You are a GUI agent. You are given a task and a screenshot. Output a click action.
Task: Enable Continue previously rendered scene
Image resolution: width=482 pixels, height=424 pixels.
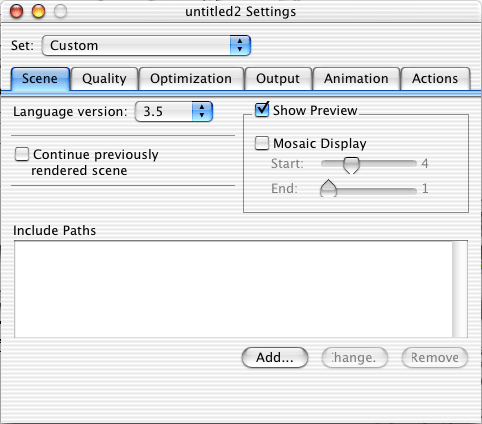[x=22, y=154]
